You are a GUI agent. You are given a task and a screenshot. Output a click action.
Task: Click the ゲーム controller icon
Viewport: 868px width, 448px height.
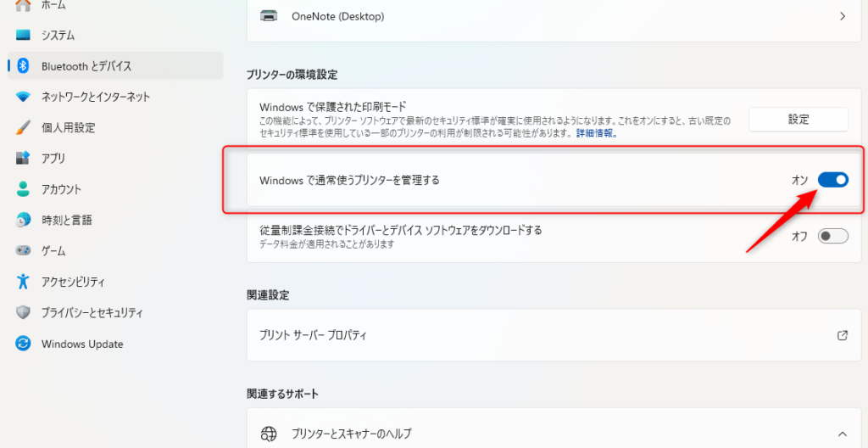point(25,251)
